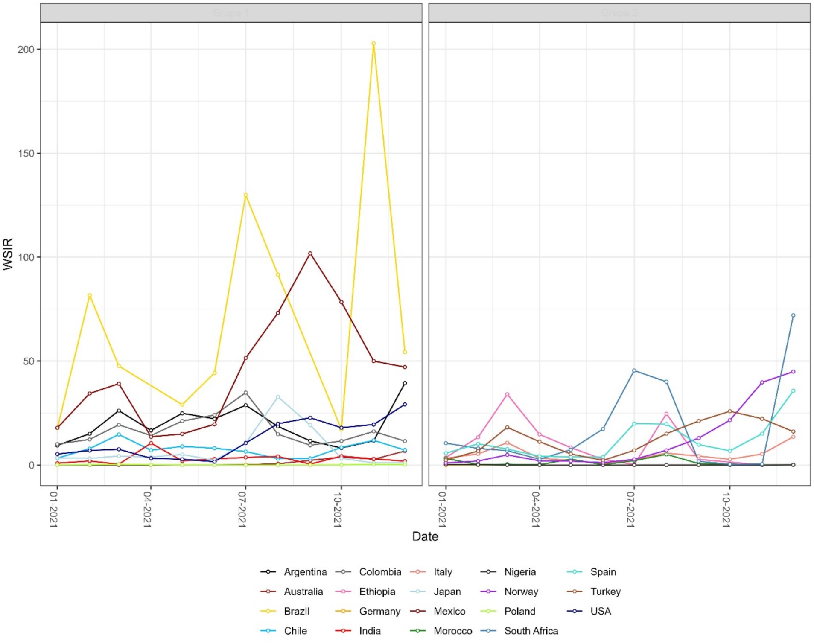Select the Japan legend label
814x644 pixels.
tap(447, 592)
